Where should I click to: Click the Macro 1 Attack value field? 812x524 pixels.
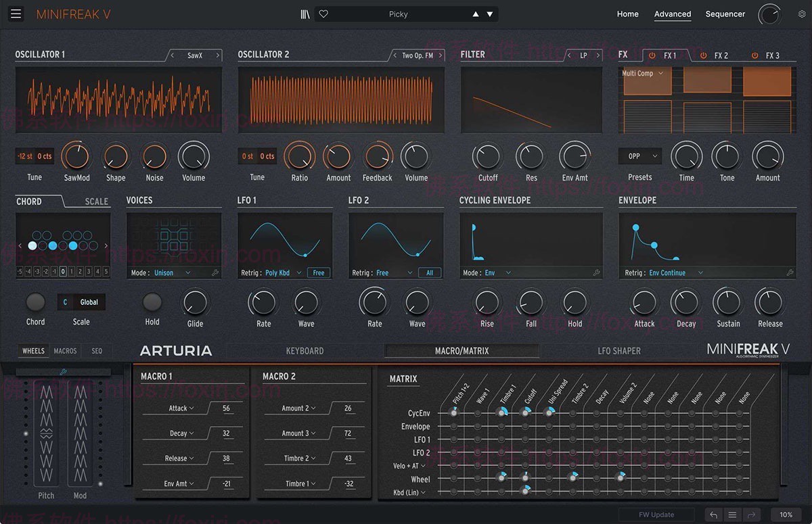[225, 408]
